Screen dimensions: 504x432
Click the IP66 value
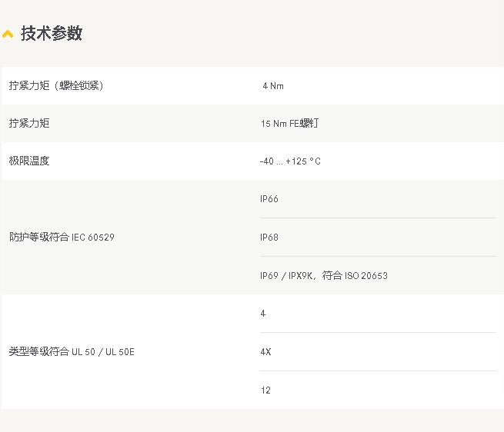[x=269, y=199]
